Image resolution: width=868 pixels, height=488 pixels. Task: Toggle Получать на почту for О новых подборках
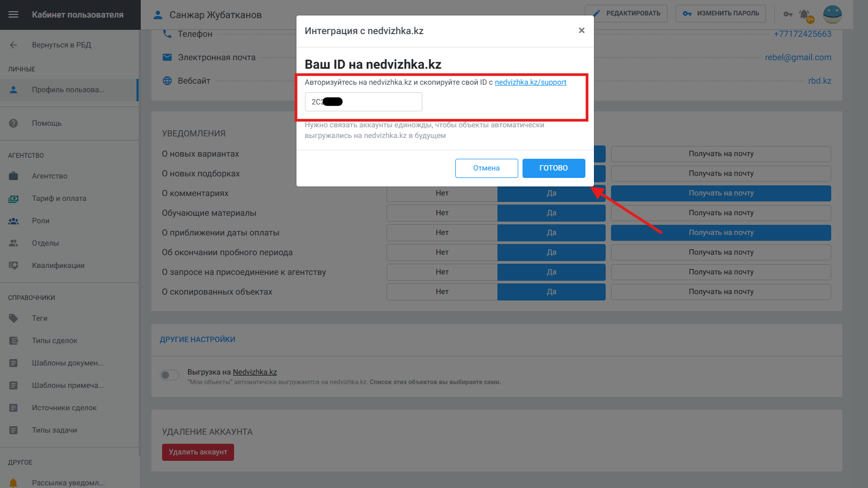point(721,174)
